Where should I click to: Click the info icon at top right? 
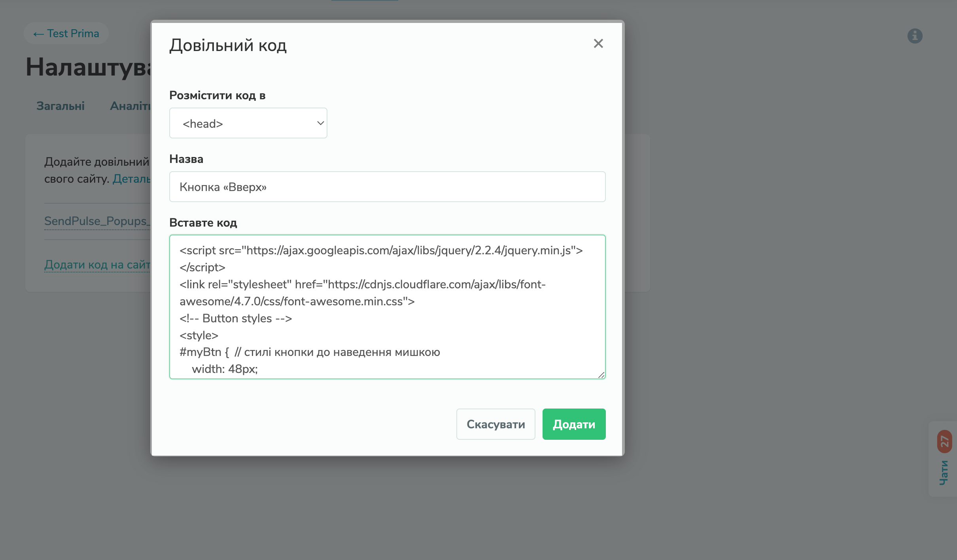[915, 36]
